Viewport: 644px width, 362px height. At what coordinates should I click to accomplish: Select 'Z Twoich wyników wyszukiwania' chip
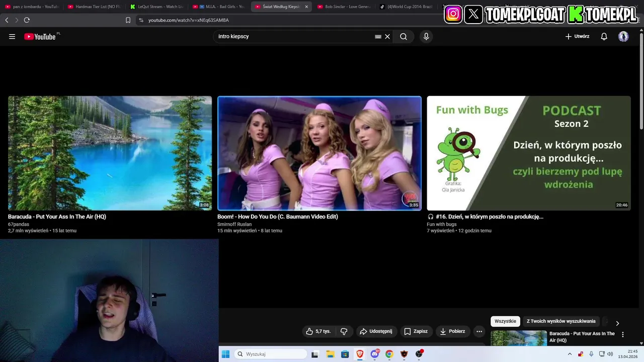pyautogui.click(x=561, y=321)
